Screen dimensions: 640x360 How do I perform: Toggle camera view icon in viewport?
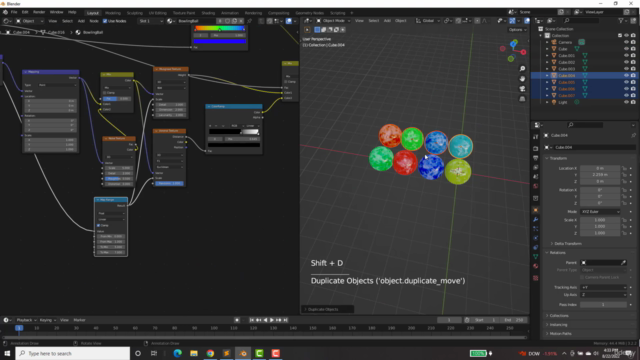coord(522,89)
